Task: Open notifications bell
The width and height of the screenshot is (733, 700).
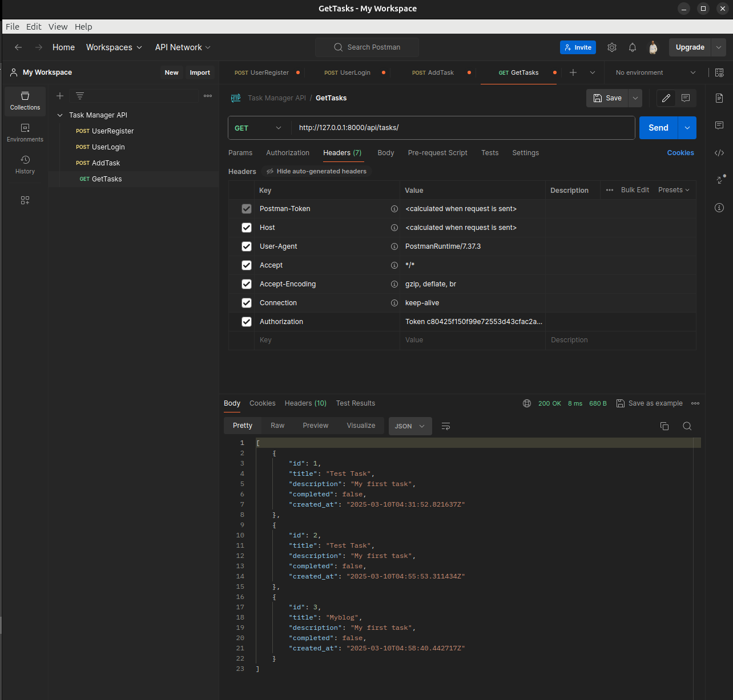Action: pyautogui.click(x=633, y=47)
